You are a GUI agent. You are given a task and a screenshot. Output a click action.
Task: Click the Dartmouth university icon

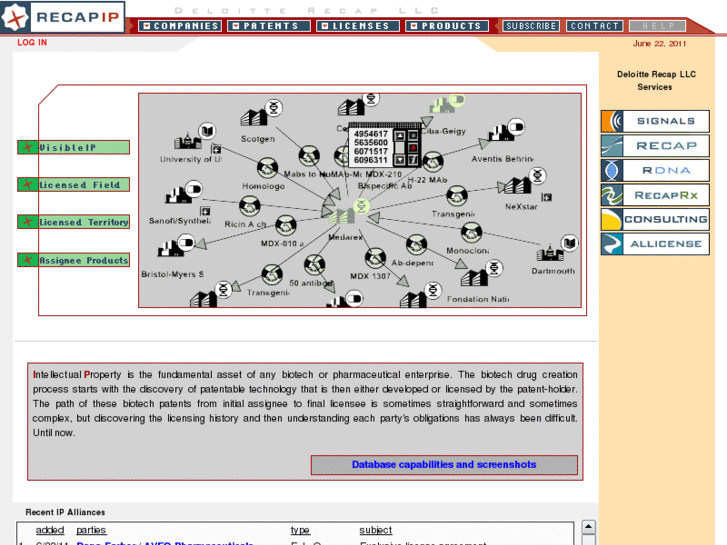550,253
